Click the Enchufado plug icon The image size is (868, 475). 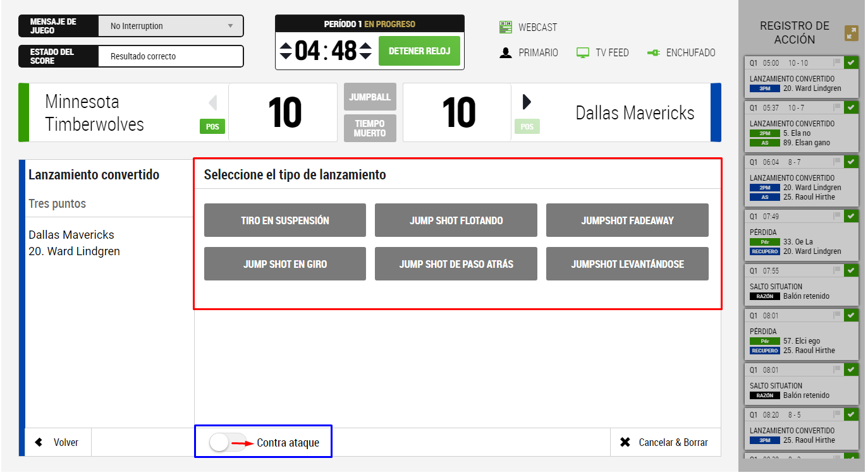coord(653,53)
